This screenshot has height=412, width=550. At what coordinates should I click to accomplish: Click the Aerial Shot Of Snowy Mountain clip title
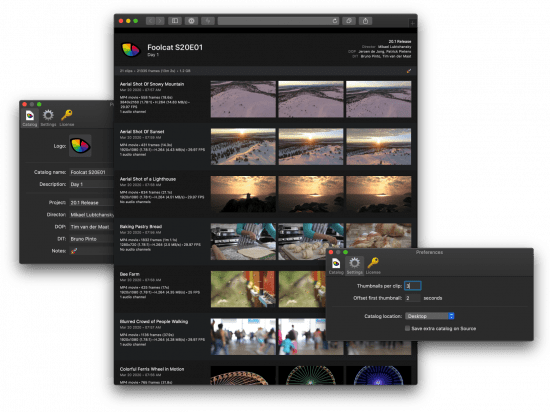152,84
